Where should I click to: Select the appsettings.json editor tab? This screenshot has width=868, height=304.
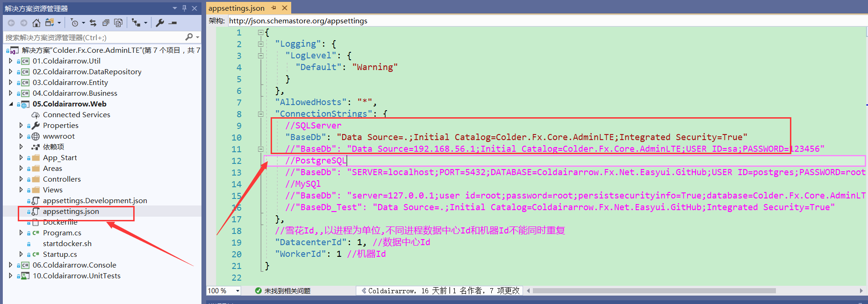click(x=237, y=8)
